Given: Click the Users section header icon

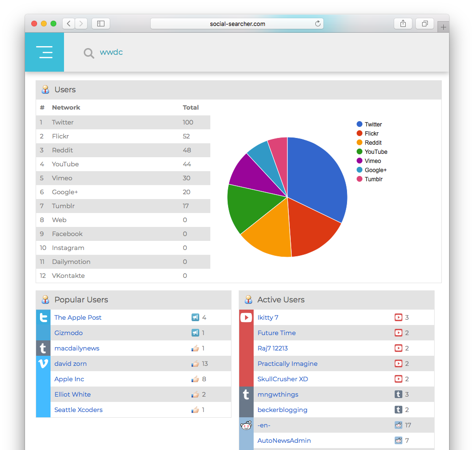Looking at the screenshot, I should tap(45, 89).
